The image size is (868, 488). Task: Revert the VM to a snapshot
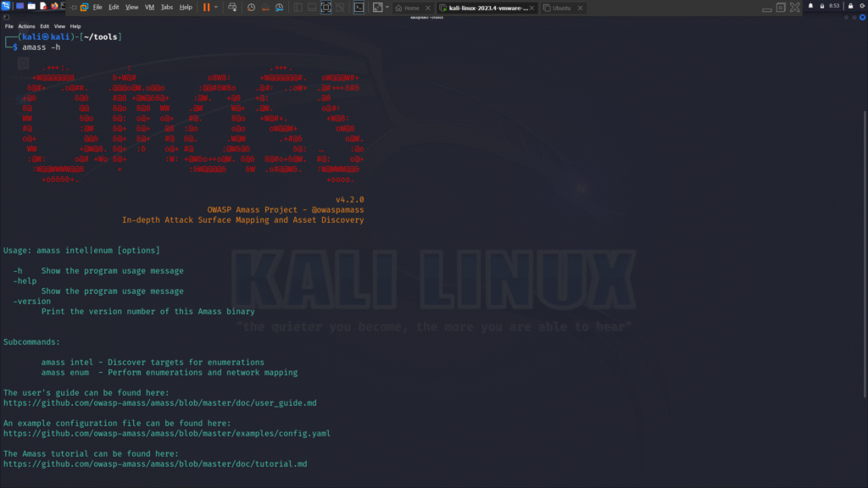pyautogui.click(x=265, y=7)
